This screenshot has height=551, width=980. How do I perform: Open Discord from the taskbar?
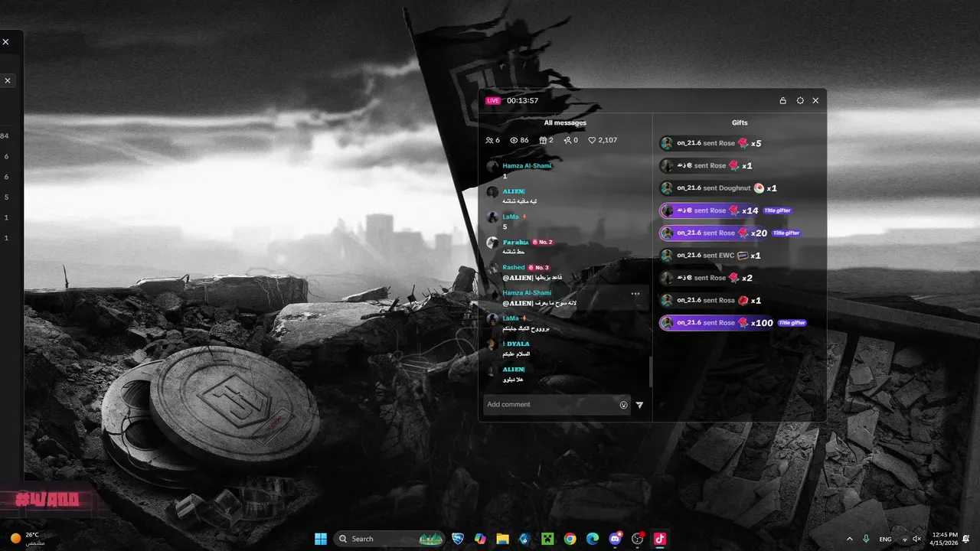coord(615,539)
